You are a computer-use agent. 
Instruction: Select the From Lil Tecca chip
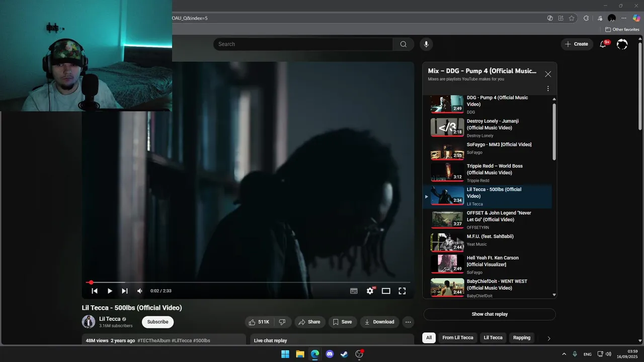pyautogui.click(x=458, y=338)
